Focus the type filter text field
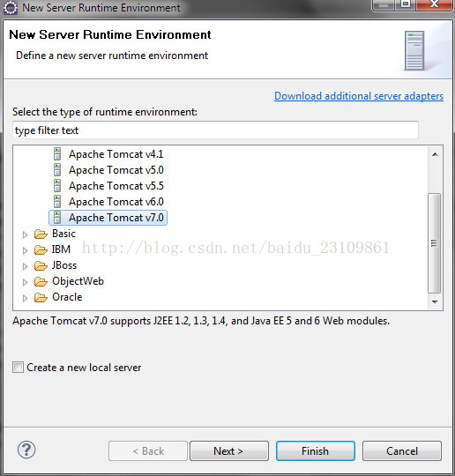This screenshot has height=476, width=455. click(x=215, y=130)
